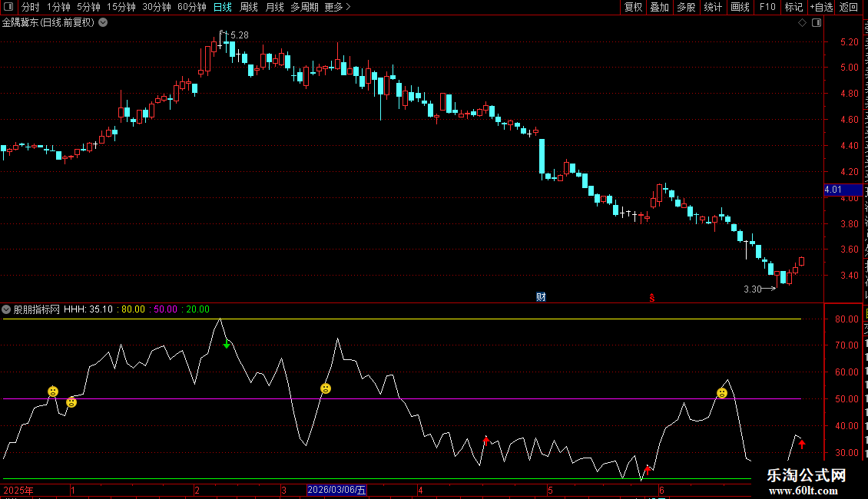The height and width of the screenshot is (499, 868).
Task: Click the 标记 mark button
Action: pyautogui.click(x=793, y=7)
